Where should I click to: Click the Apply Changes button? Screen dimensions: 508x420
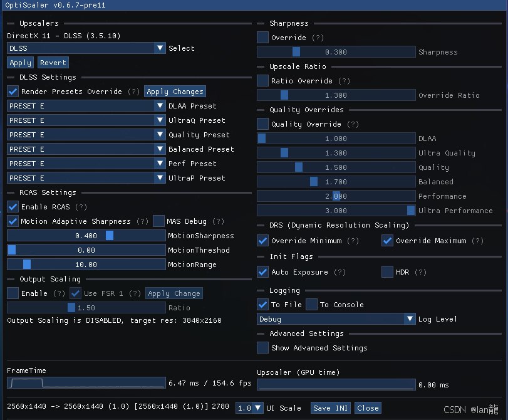tap(175, 92)
